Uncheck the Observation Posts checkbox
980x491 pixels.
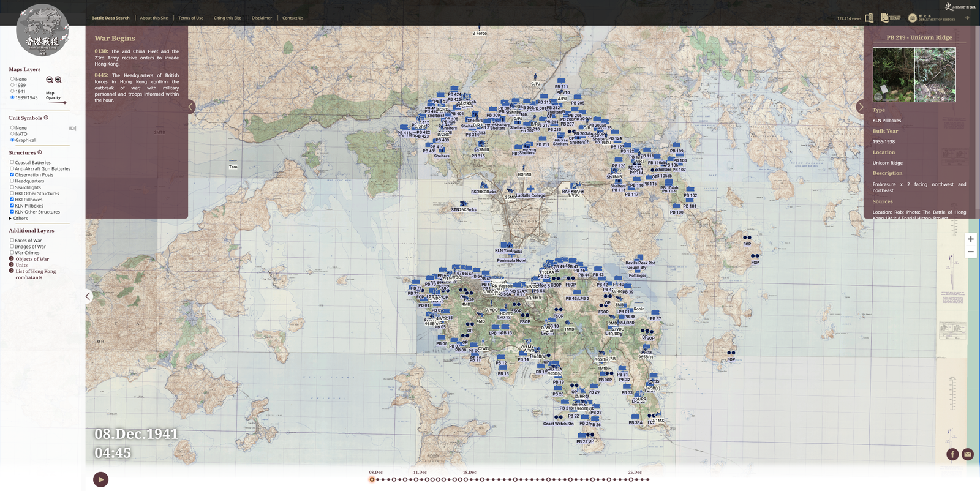pos(12,174)
